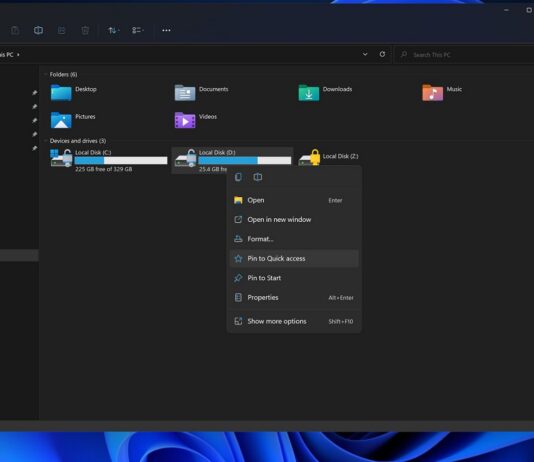Select the Videos folder

[x=185, y=120]
